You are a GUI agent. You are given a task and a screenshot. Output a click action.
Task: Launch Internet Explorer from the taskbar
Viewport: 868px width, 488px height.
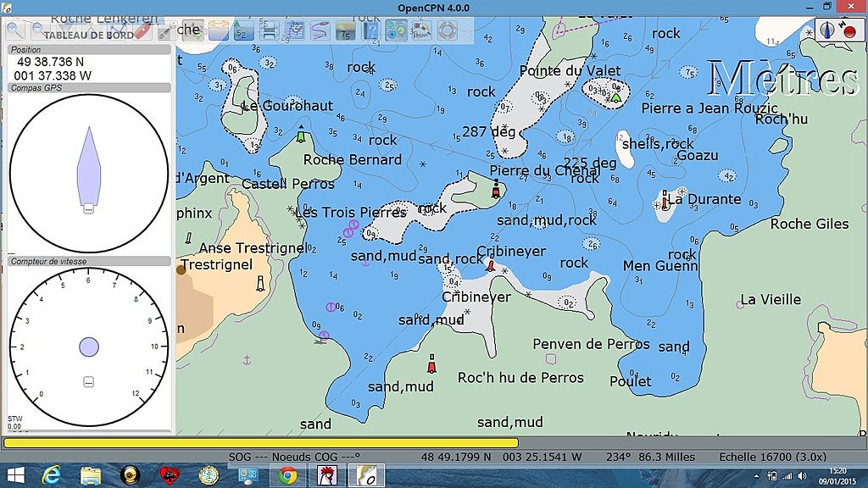pyautogui.click(x=52, y=475)
